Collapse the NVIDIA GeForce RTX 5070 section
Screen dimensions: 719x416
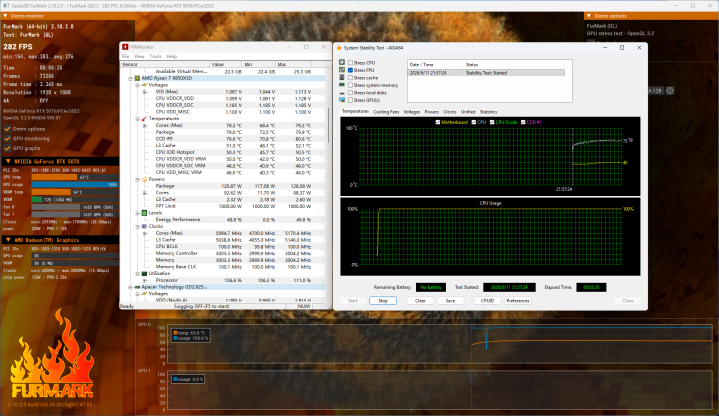tap(8, 161)
